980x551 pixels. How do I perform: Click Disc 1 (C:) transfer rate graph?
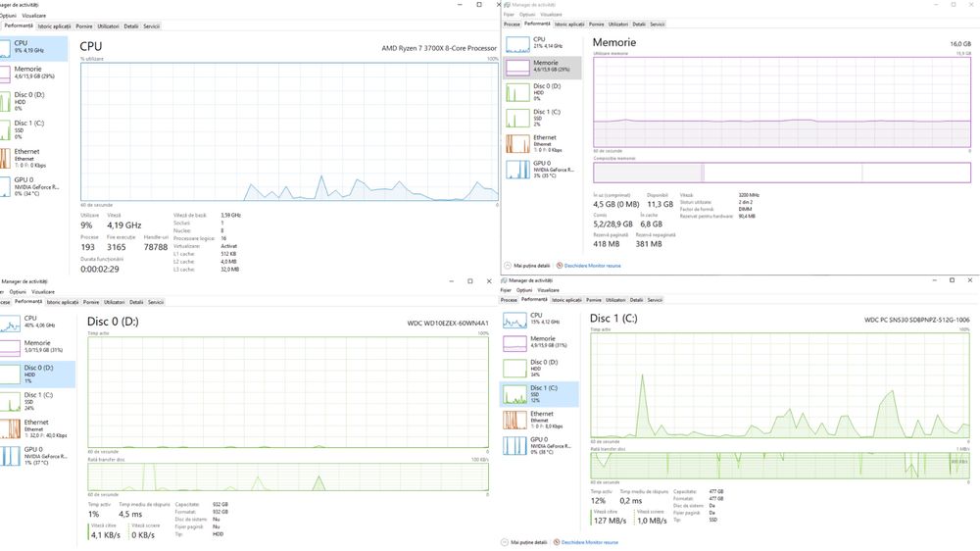tap(780, 466)
